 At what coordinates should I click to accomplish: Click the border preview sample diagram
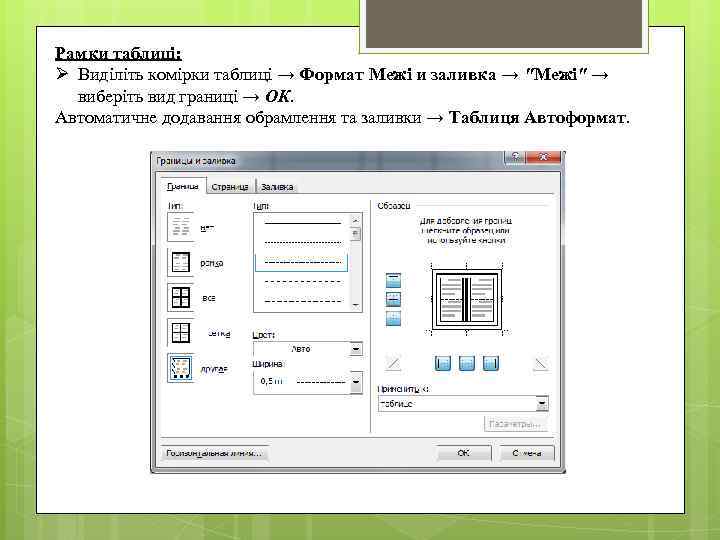[467, 299]
